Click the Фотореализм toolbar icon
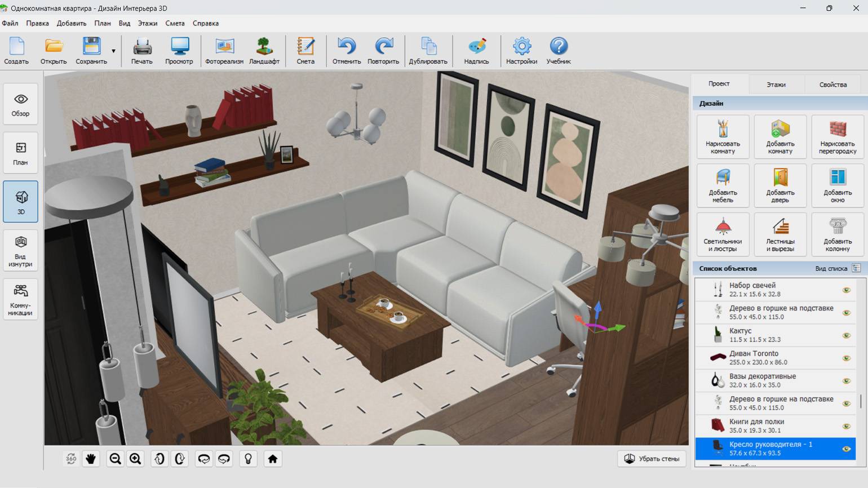This screenshot has width=868, height=488. click(224, 51)
